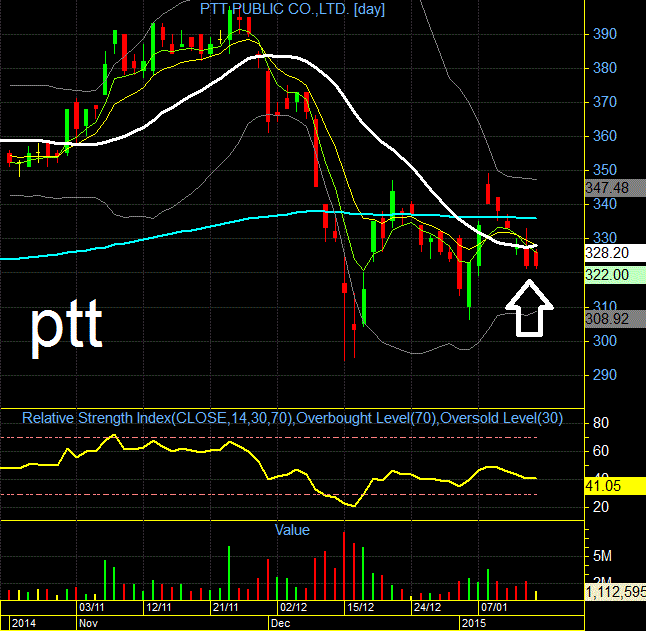Click the 1,112,595 volume value label
The height and width of the screenshot is (631, 646).
616,592
